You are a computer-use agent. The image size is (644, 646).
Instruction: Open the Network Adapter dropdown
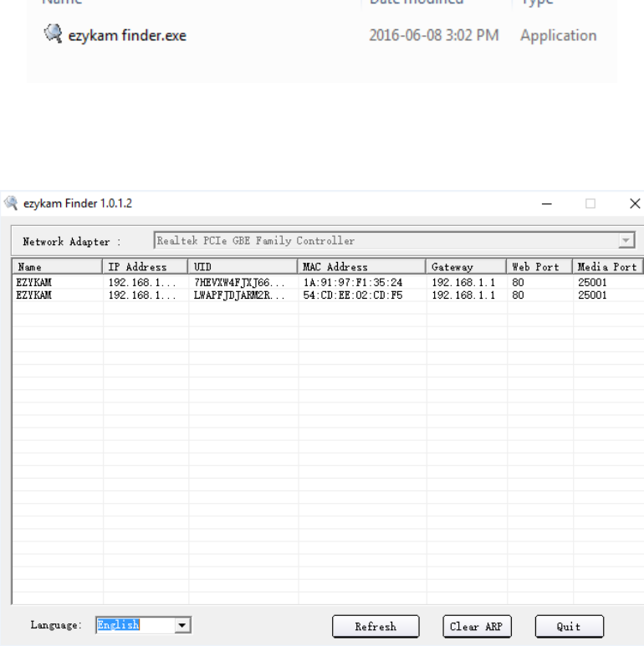click(x=395, y=241)
